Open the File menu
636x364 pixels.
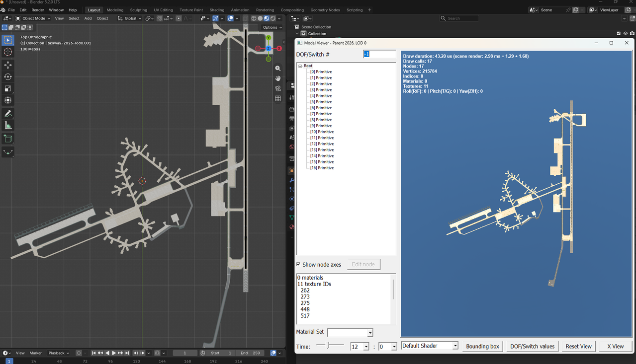(x=11, y=10)
